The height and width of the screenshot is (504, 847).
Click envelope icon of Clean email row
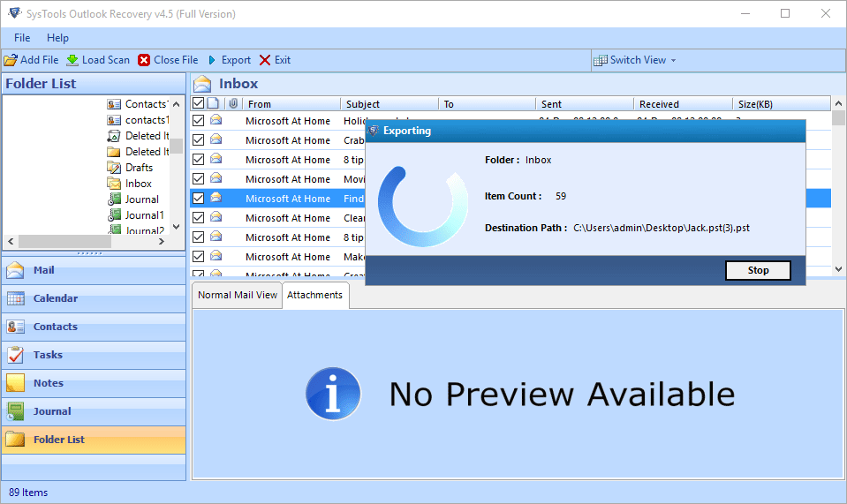[216, 217]
